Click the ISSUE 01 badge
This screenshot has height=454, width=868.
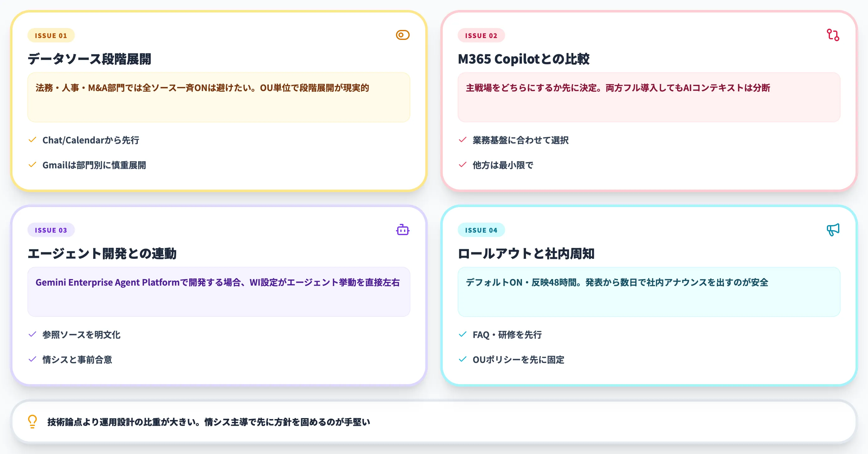click(51, 35)
